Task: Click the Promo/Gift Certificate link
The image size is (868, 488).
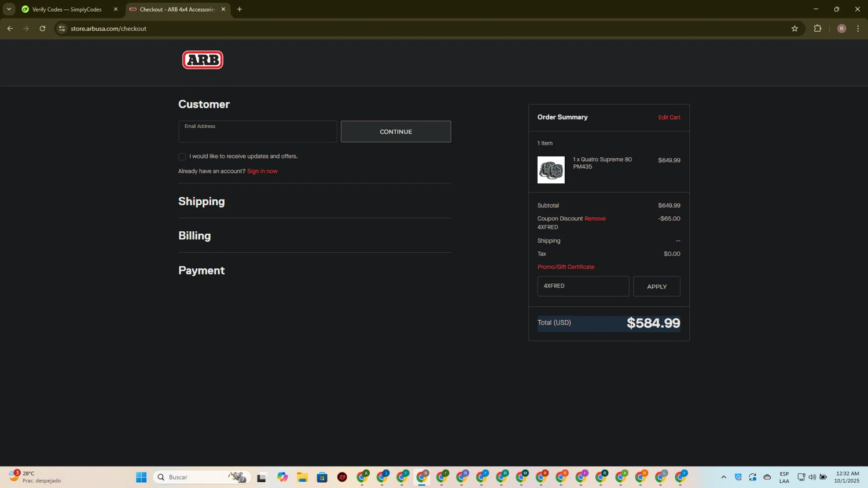Action: click(566, 267)
